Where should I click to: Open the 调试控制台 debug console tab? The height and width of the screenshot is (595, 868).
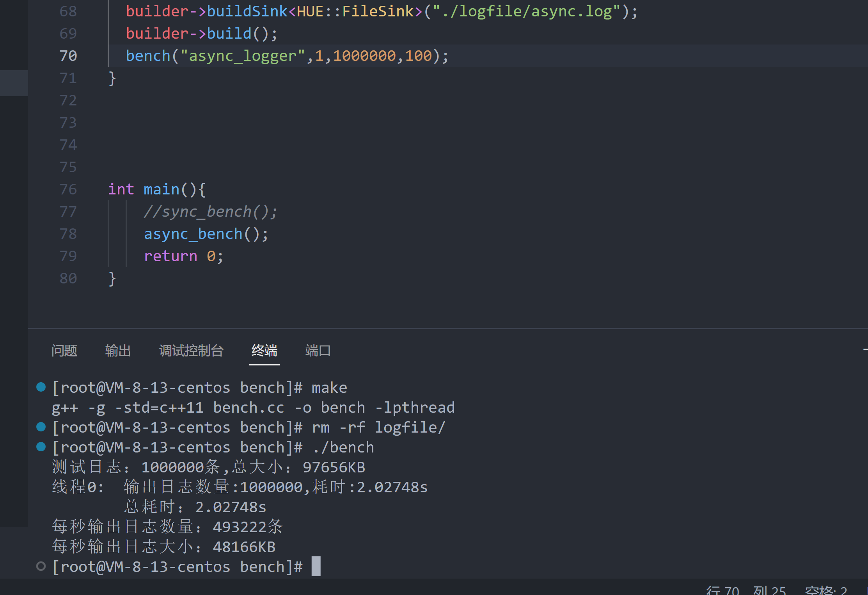(x=191, y=350)
